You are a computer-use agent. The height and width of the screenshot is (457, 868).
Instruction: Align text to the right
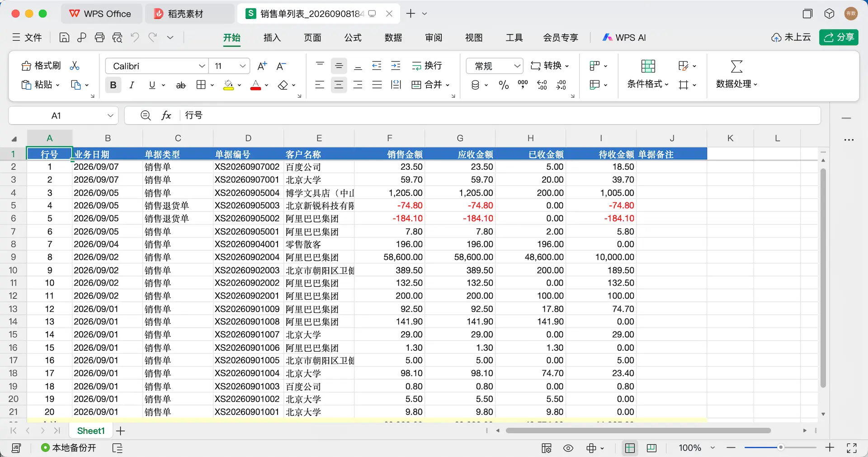pyautogui.click(x=358, y=85)
